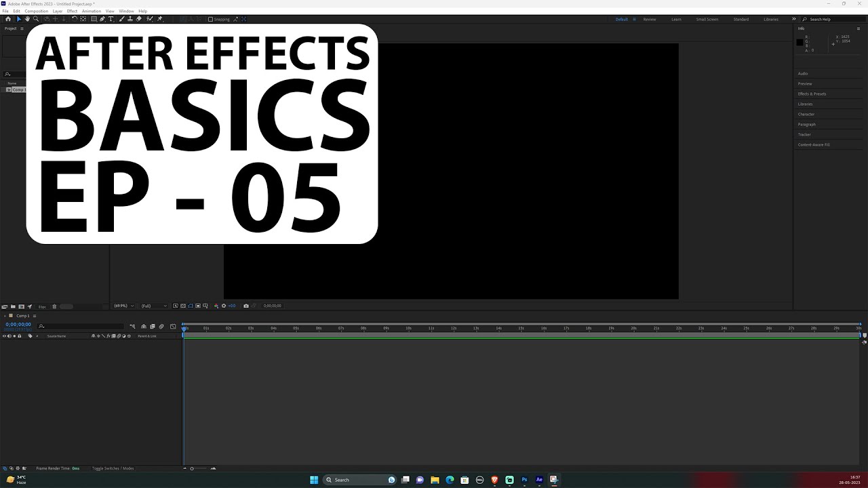Toggle transparency grid in viewer
Screen dimensions: 868x488
(183, 306)
